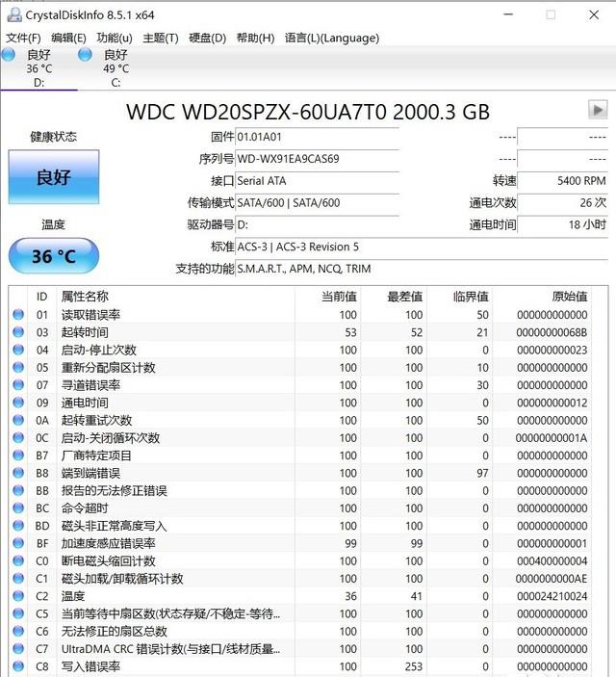616x677 pixels.
Task: Click the SATA/600 transfer mode field
Action: pyautogui.click(x=317, y=203)
